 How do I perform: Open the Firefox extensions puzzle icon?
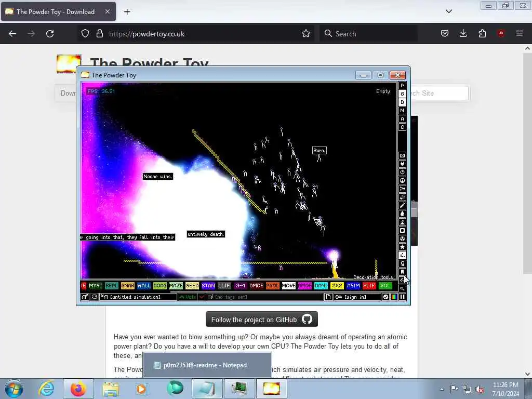tap(482, 34)
